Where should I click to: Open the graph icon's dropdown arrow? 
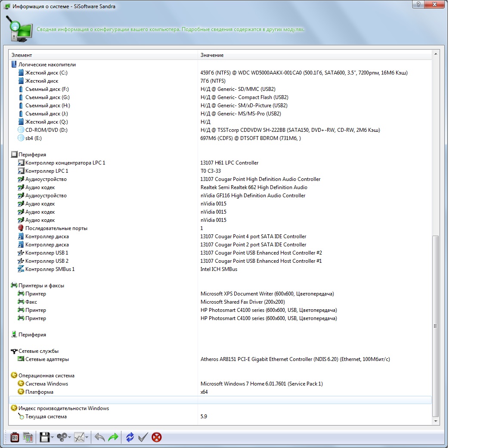[x=87, y=438]
